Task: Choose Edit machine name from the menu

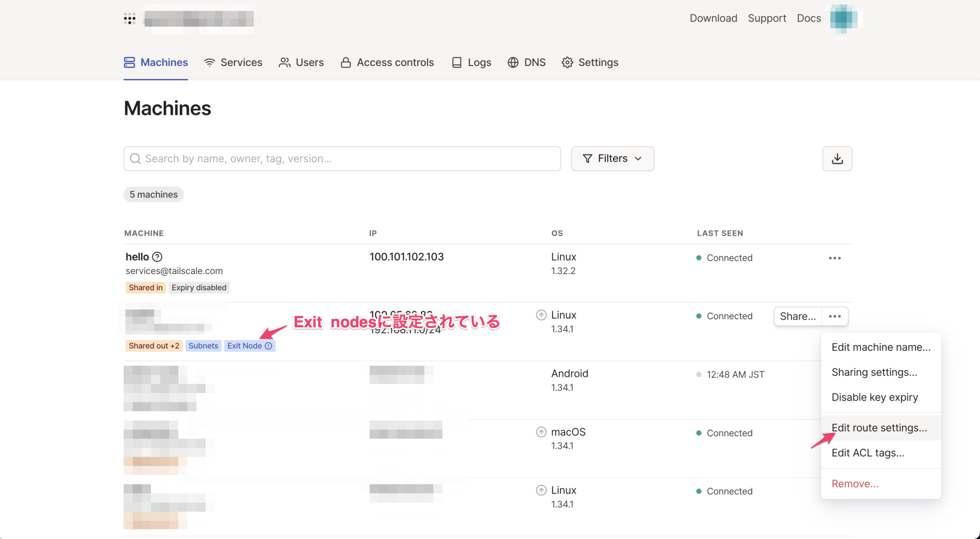Action: tap(881, 347)
